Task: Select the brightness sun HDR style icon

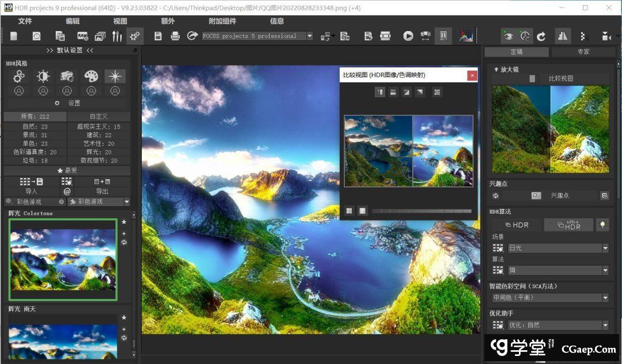Action: tap(43, 76)
